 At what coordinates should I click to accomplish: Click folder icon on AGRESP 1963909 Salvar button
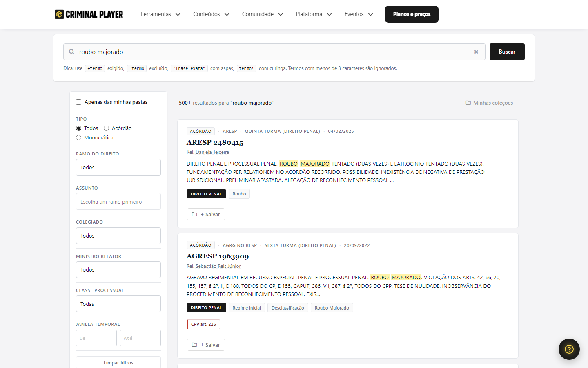coord(194,345)
